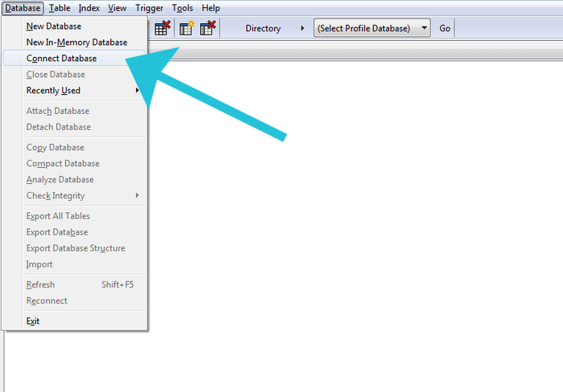The width and height of the screenshot is (563, 392).
Task: Click the Directory label in toolbar
Action: [x=263, y=28]
